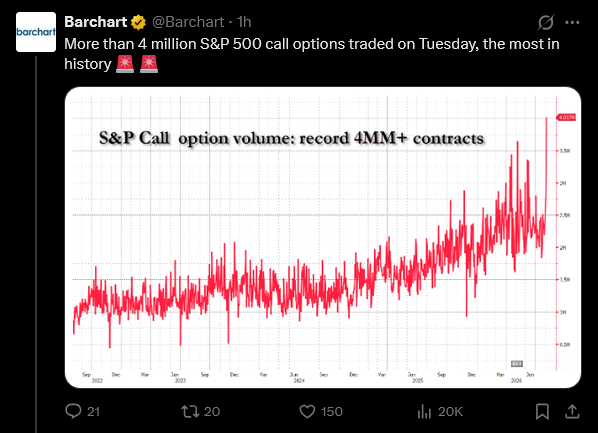The width and height of the screenshot is (598, 433).
Task: Bookmark this Barchart post
Action: pyautogui.click(x=542, y=411)
